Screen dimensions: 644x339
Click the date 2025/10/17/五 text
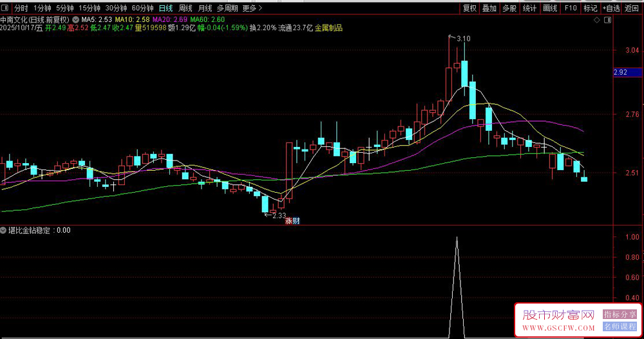click(21, 28)
